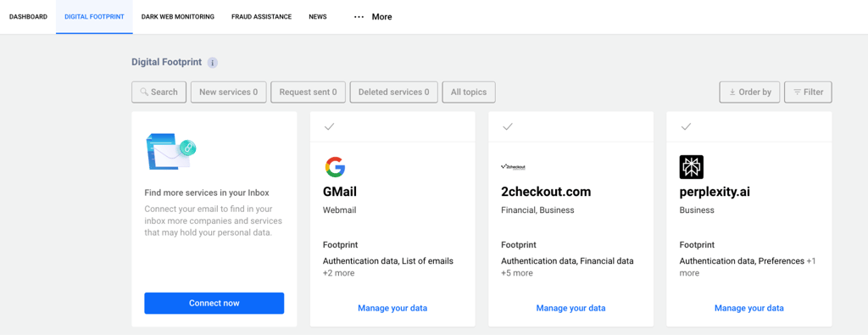Click the GMail Google logo
The image size is (868, 335).
[x=335, y=167]
